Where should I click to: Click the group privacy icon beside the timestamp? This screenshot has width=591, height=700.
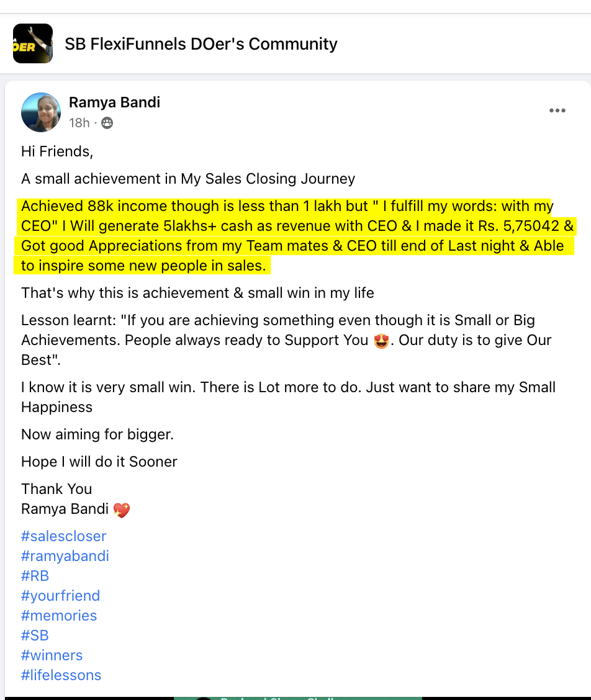click(x=107, y=123)
